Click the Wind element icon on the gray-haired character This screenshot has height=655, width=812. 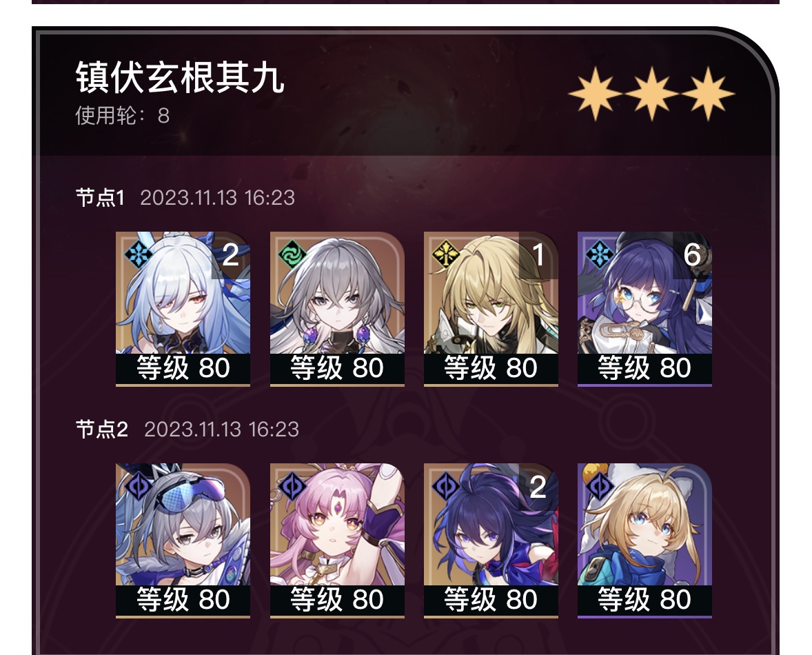click(292, 254)
